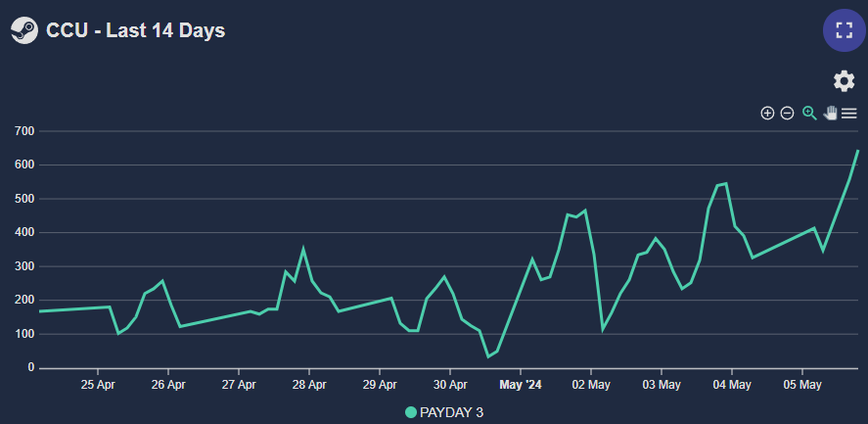Click the '26 Apr' axis label
The height and width of the screenshot is (424, 868).
(168, 384)
